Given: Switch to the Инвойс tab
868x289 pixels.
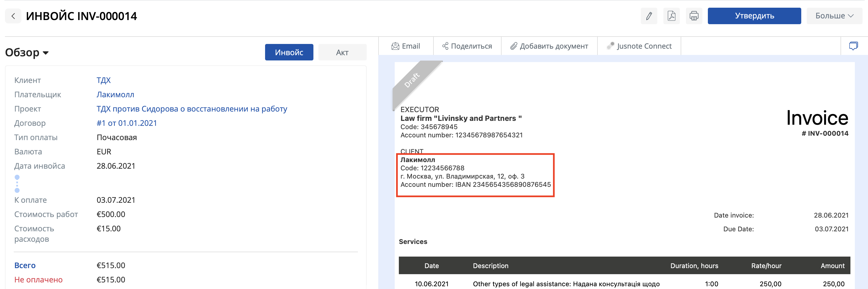Looking at the screenshot, I should [x=289, y=52].
